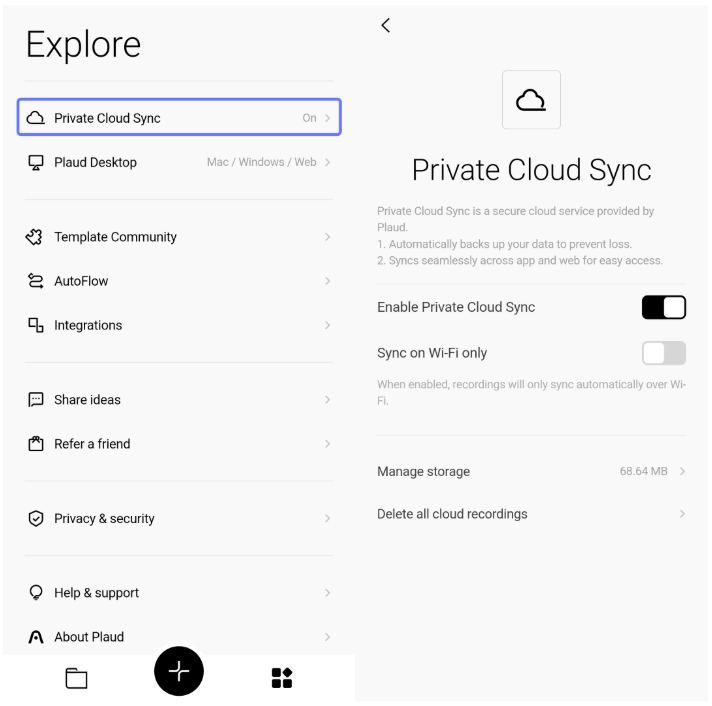Disable the Enable Private Cloud Sync switch
712x706 pixels.
[664, 307]
